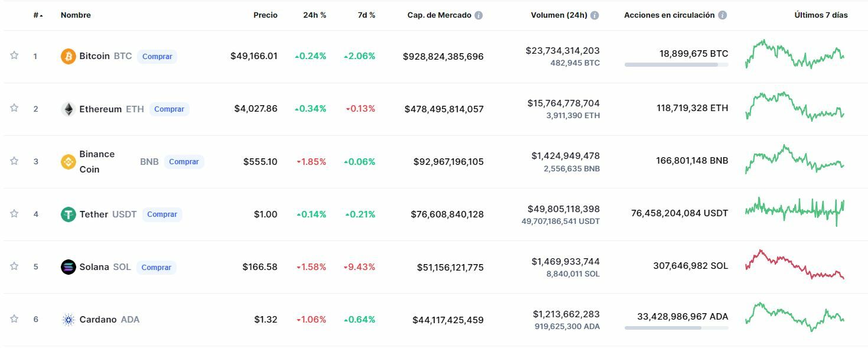Sort the table by the # rank column
This screenshot has height=348, width=868.
coord(37,15)
